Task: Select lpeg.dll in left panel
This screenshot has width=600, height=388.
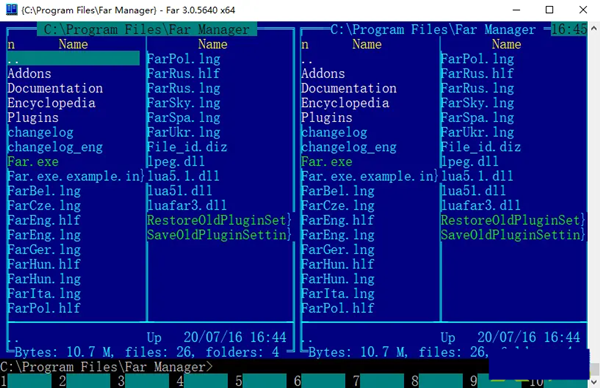Action: tap(176, 161)
